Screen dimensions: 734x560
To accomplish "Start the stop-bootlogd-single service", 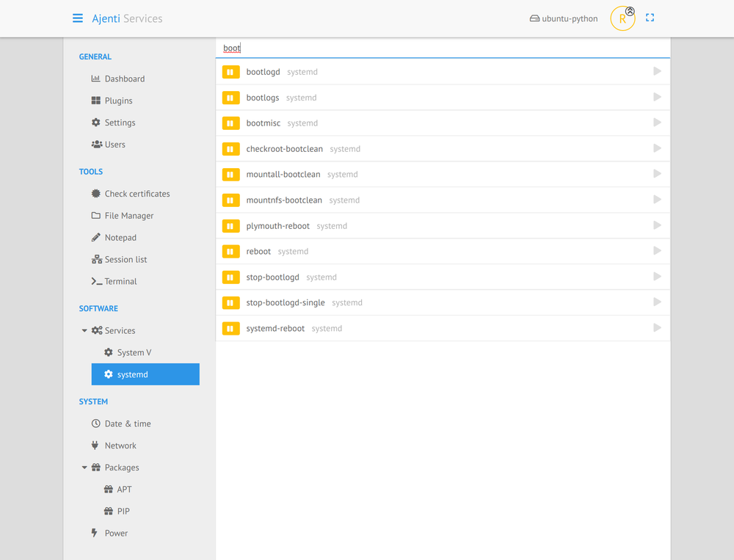I will pyautogui.click(x=657, y=302).
